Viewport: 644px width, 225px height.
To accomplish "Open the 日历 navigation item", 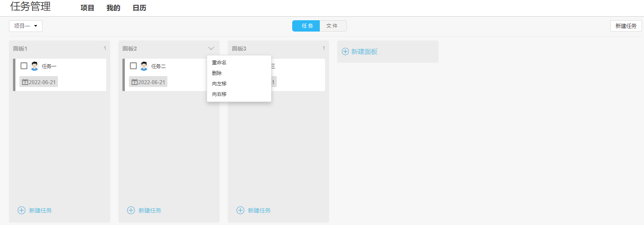I will pos(139,8).
